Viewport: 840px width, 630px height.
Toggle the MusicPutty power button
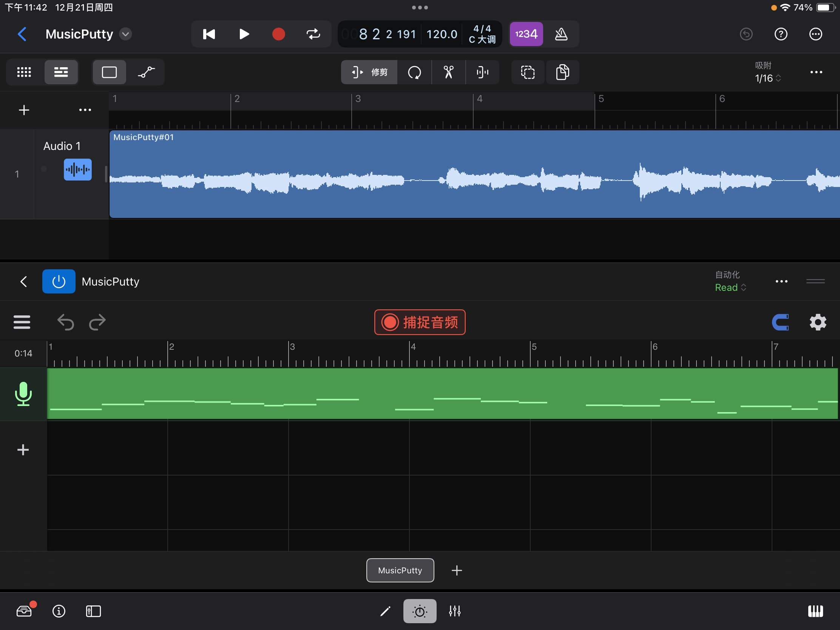coord(59,281)
